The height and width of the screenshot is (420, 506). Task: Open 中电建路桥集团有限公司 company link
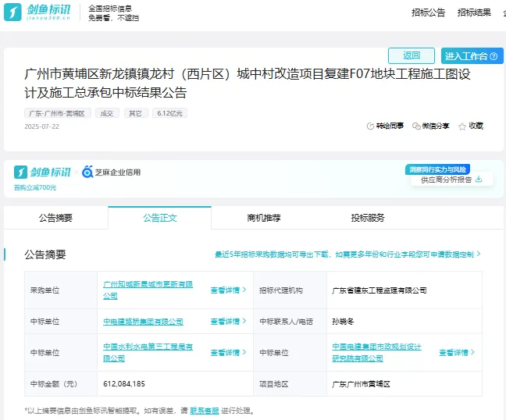pos(143,322)
